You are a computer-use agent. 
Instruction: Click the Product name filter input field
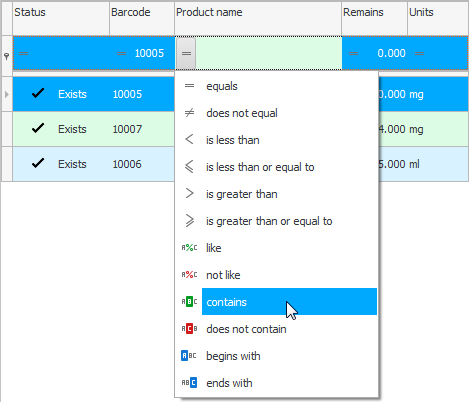pyautogui.click(x=268, y=53)
